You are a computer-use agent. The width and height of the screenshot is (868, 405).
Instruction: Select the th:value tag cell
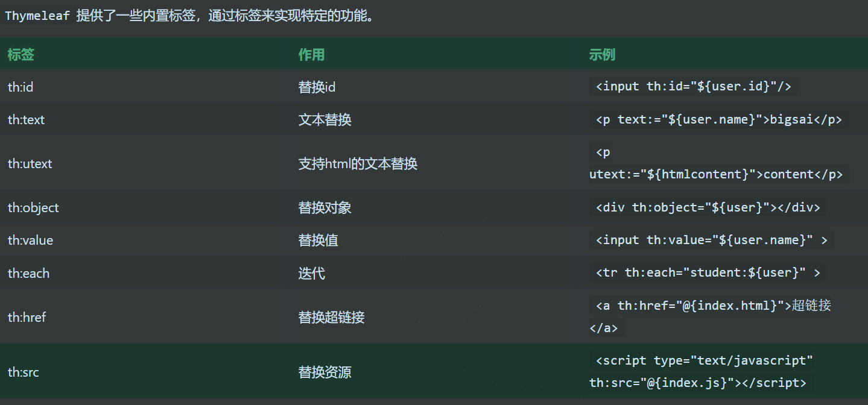[x=31, y=240]
